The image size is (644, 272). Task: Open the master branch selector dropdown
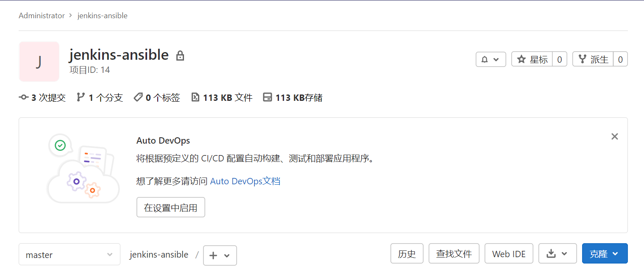coord(69,254)
